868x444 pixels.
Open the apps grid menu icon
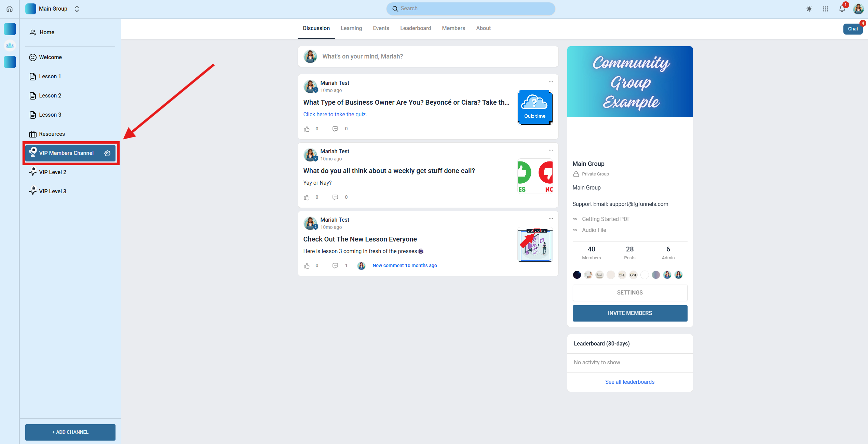click(x=825, y=9)
